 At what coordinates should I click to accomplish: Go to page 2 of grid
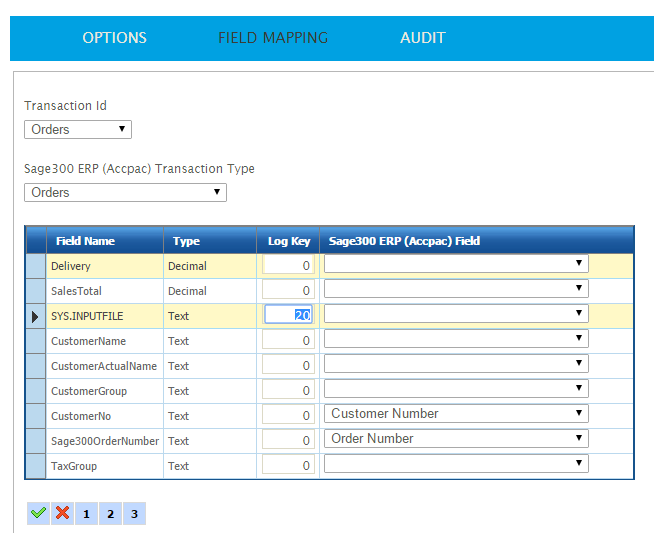pos(110,514)
